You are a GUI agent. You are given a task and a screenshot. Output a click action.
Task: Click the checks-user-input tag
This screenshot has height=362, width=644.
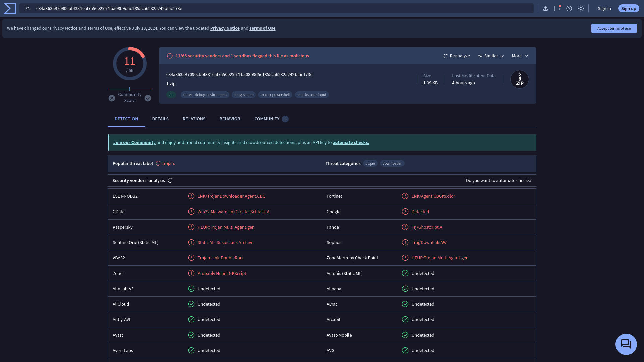(x=312, y=95)
